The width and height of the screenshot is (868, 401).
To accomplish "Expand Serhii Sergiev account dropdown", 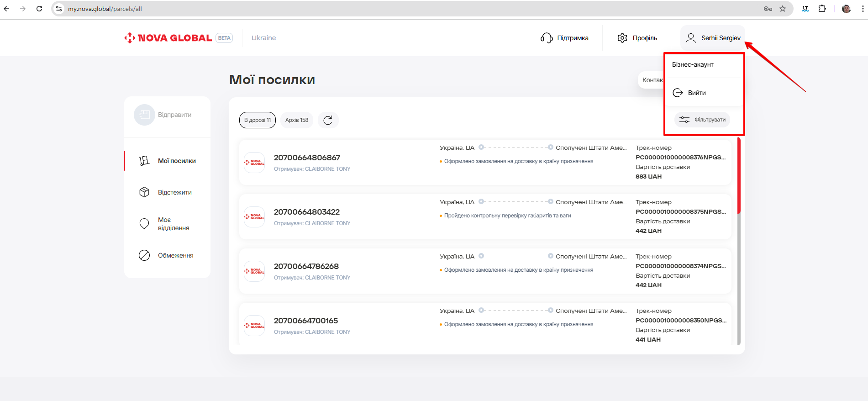I will [713, 38].
